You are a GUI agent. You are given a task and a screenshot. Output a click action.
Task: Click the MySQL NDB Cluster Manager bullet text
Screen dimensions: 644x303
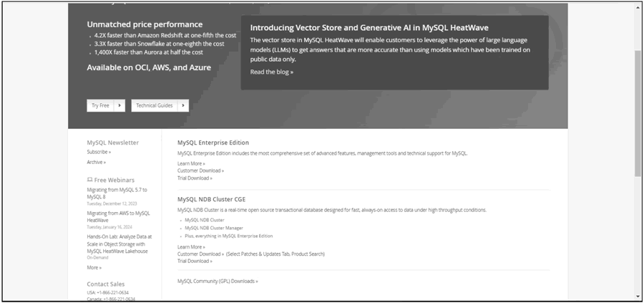[x=214, y=229]
